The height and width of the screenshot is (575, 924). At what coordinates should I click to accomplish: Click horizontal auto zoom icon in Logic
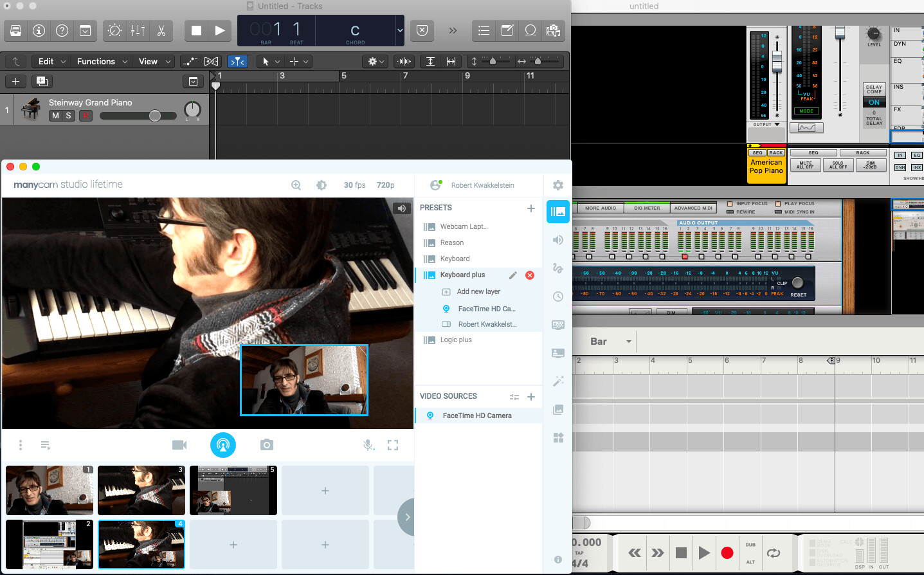point(451,61)
